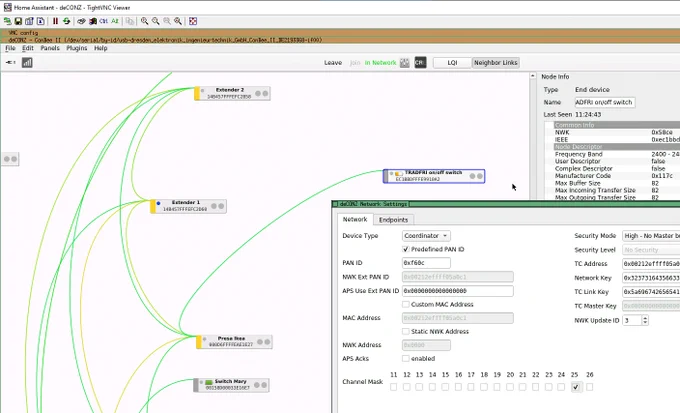Expand the unnamed node at the canvas left edge
The image size is (680, 413).
pyautogui.click(x=10, y=159)
